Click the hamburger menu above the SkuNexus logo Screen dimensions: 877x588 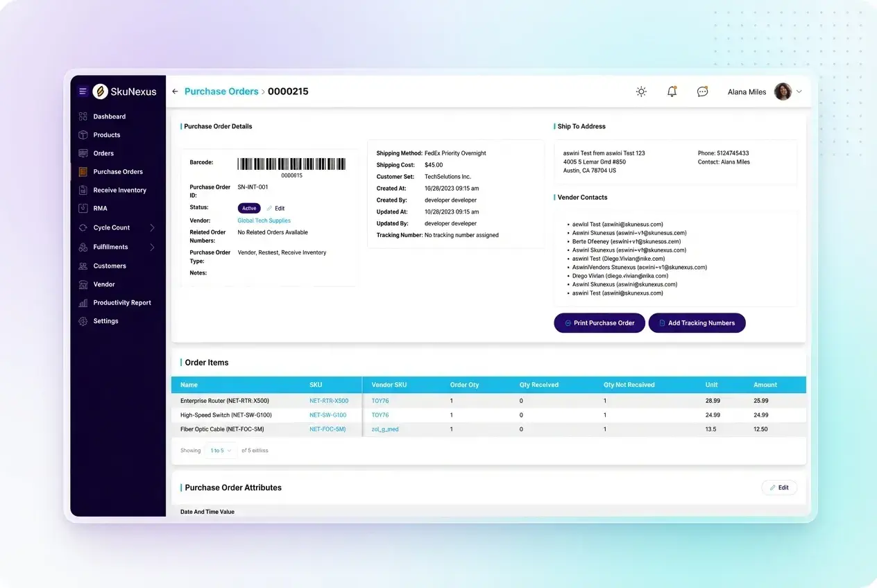(x=83, y=91)
